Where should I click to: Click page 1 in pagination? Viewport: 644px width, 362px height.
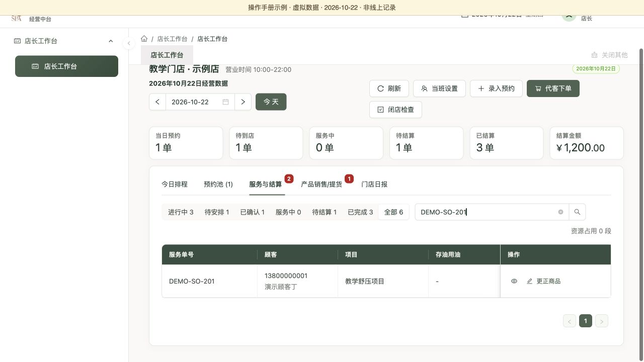pyautogui.click(x=586, y=321)
